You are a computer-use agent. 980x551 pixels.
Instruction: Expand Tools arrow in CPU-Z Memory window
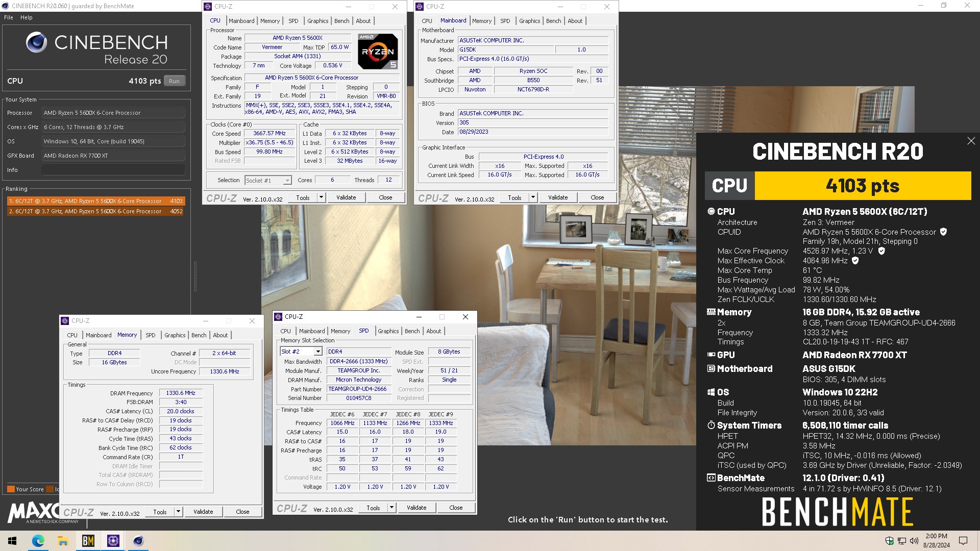coord(178,512)
